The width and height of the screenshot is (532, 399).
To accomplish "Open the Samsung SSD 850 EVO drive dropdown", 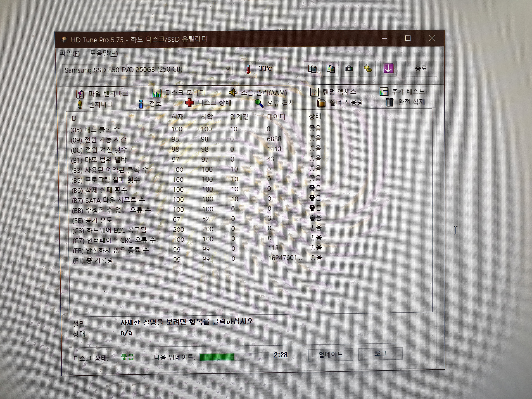I will tap(147, 70).
